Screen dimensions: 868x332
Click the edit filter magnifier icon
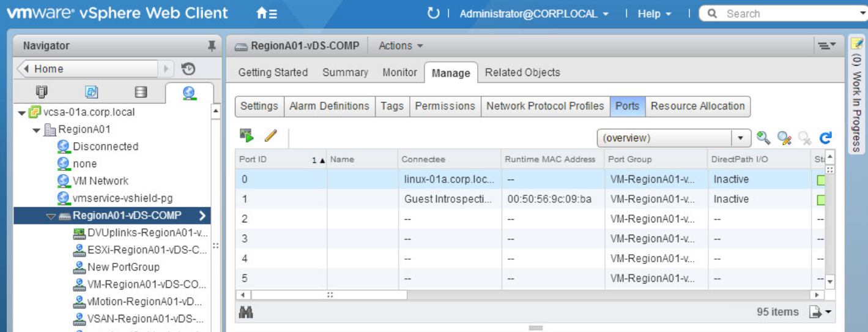pos(784,138)
